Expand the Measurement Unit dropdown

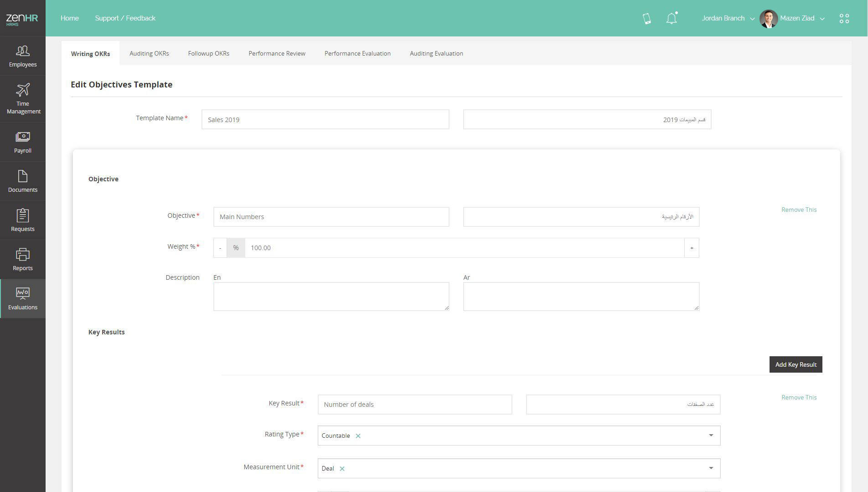click(710, 468)
